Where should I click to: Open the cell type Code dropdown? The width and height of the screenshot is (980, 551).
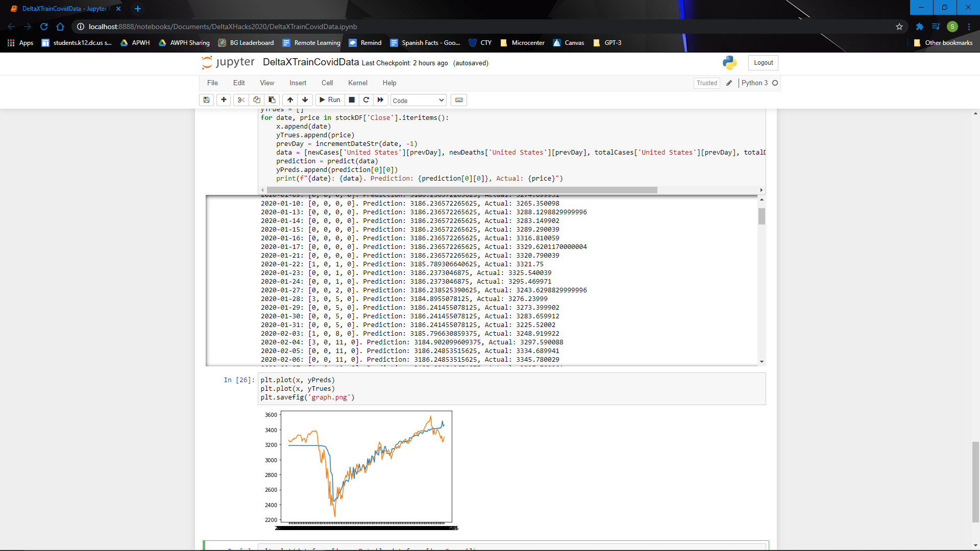click(418, 101)
